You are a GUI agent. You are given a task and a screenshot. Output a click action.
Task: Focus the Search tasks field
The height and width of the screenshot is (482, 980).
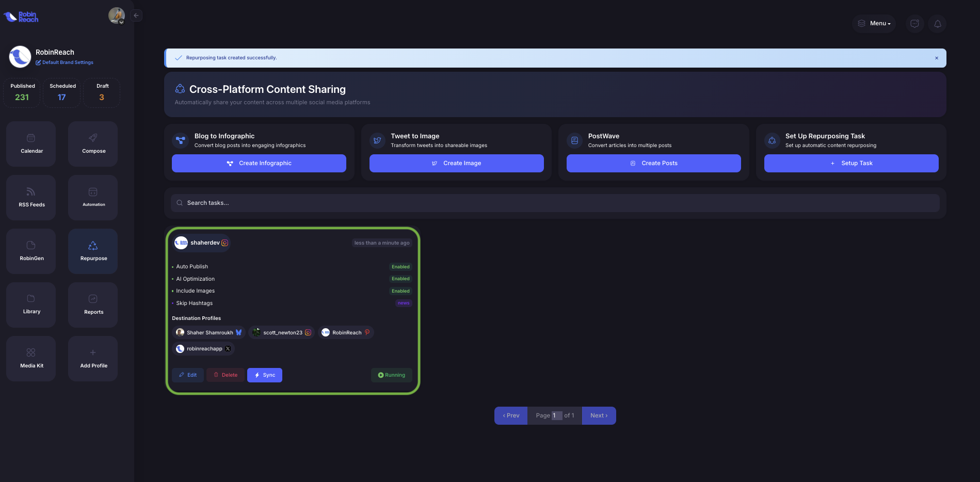pyautogui.click(x=555, y=203)
